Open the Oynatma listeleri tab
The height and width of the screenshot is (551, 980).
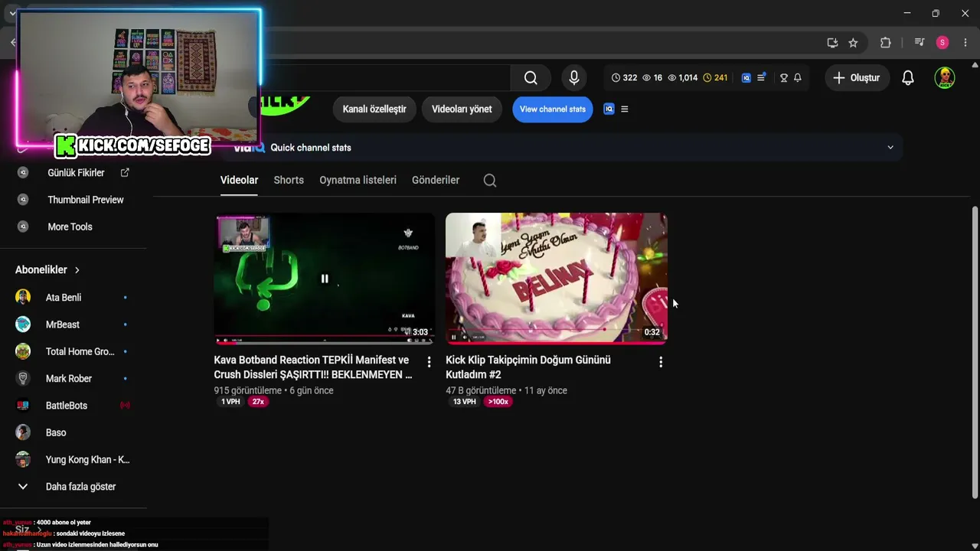click(x=358, y=181)
